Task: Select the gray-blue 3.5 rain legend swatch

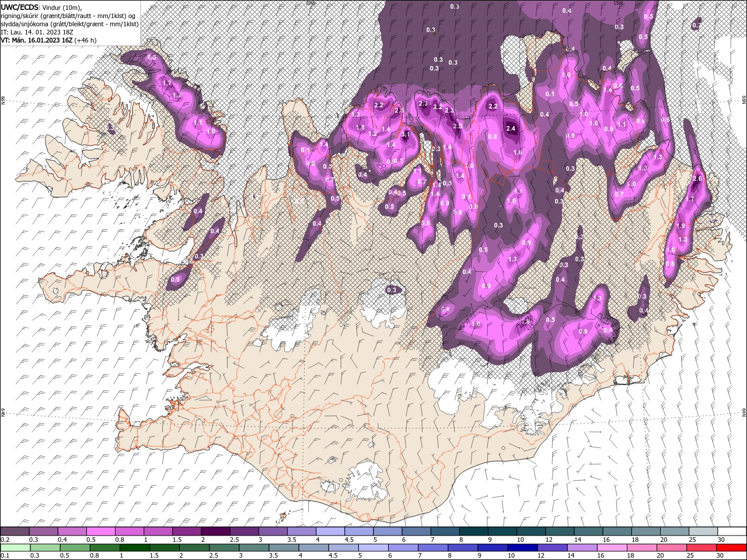Action: [284, 548]
